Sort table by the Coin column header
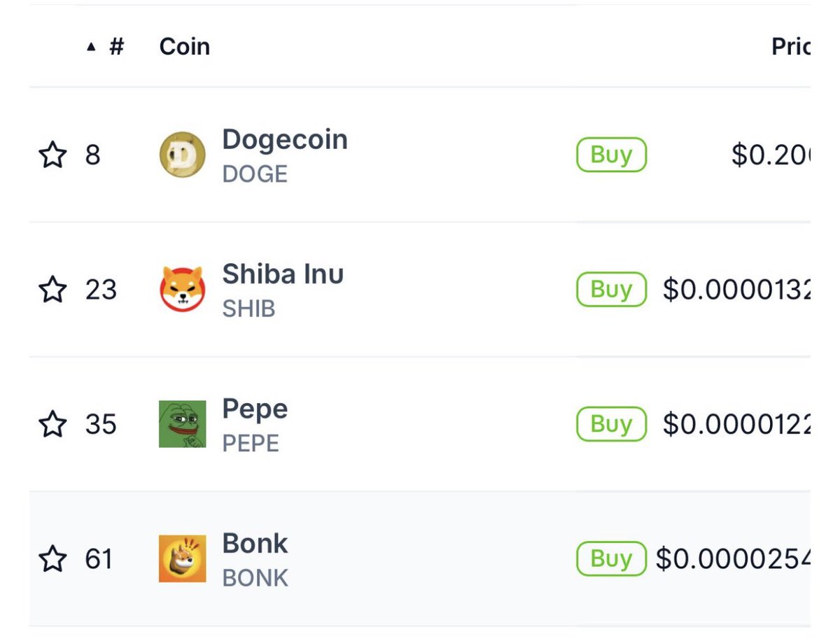Viewport: 840px width, 641px height. (185, 47)
